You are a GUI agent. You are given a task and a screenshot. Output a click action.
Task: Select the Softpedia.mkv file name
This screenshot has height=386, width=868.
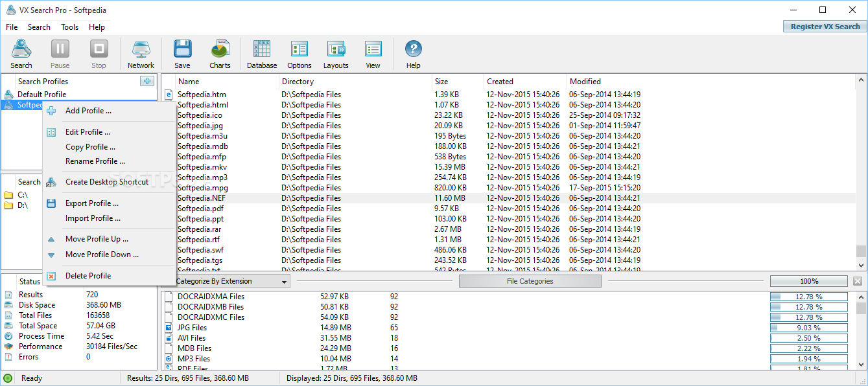click(202, 167)
